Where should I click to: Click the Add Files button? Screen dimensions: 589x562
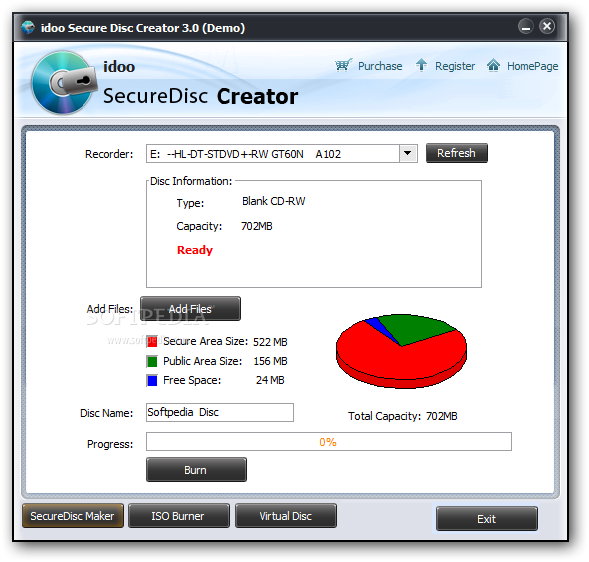190,309
